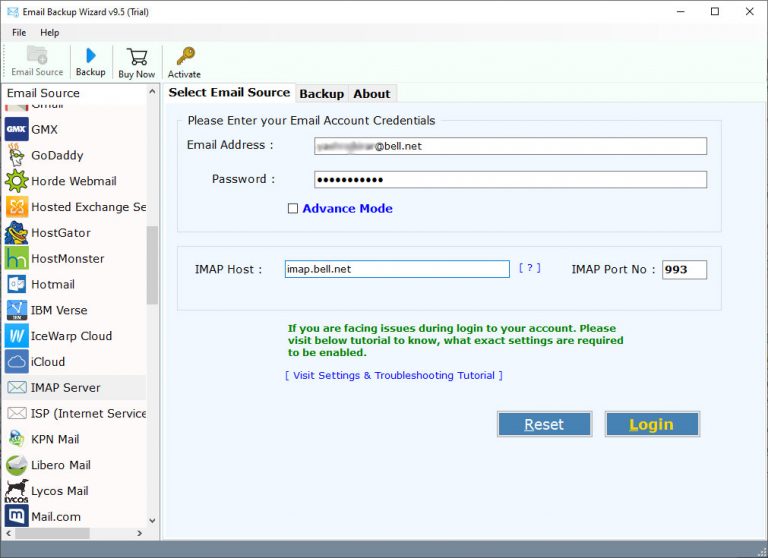Click the horizontal scroll right arrow
The width and height of the screenshot is (768, 558).
(140, 533)
